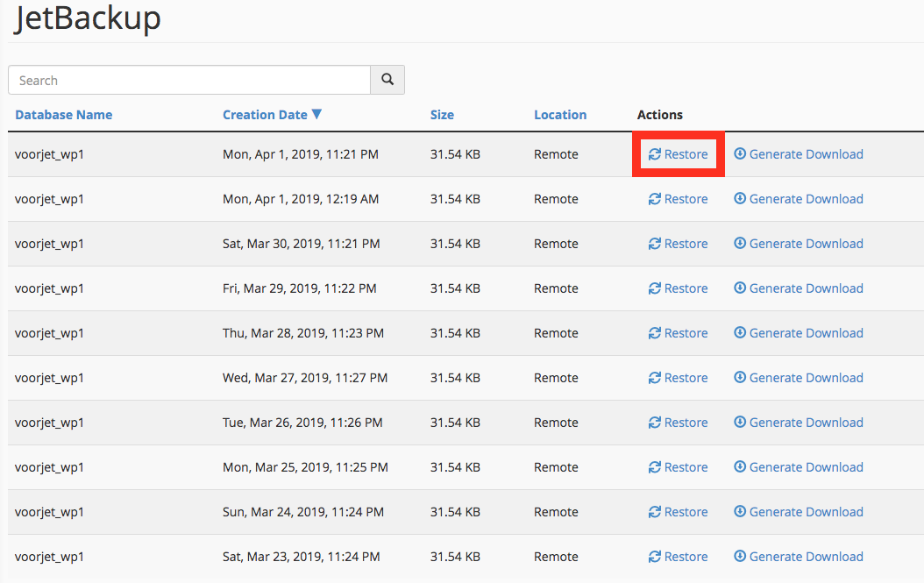Click voorjet_wp1 in the Mar 27 row
The image size is (924, 583).
coord(49,378)
